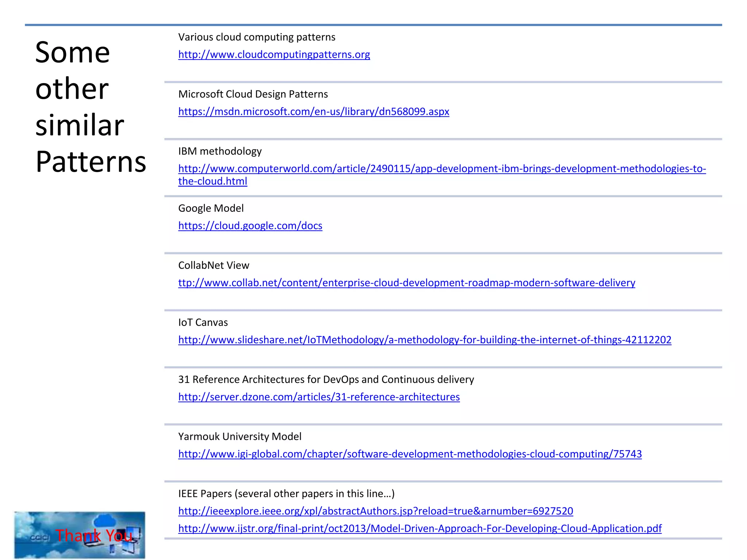The image size is (747, 560).
Task: Click the 'IEEE Papers' heading text
Action: click(205, 494)
